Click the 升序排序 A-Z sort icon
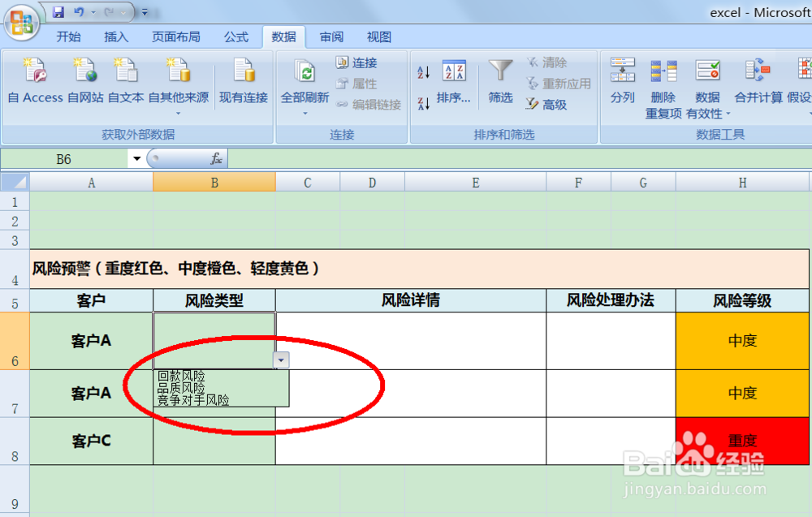The height and width of the screenshot is (517, 812). 422,71
